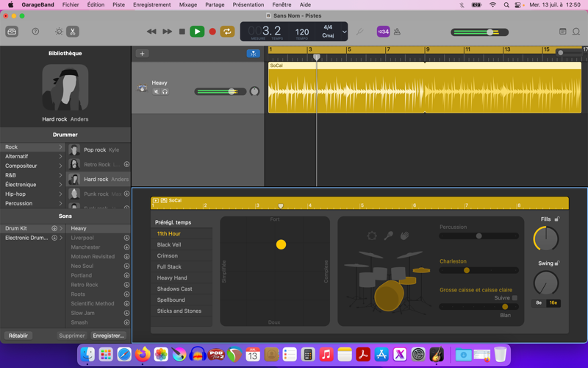Select Pop rock Kyle drummer
Image resolution: width=588 pixels, height=368 pixels.
(x=98, y=150)
